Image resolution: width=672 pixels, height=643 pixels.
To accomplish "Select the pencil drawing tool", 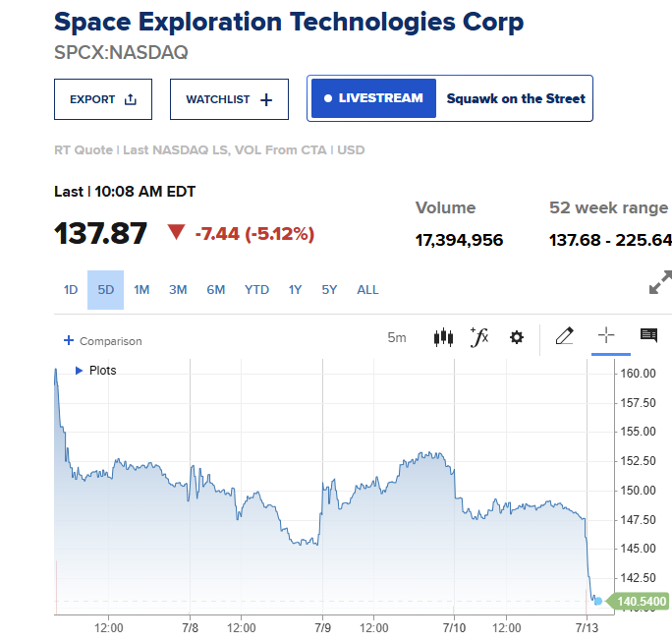I will pyautogui.click(x=564, y=336).
